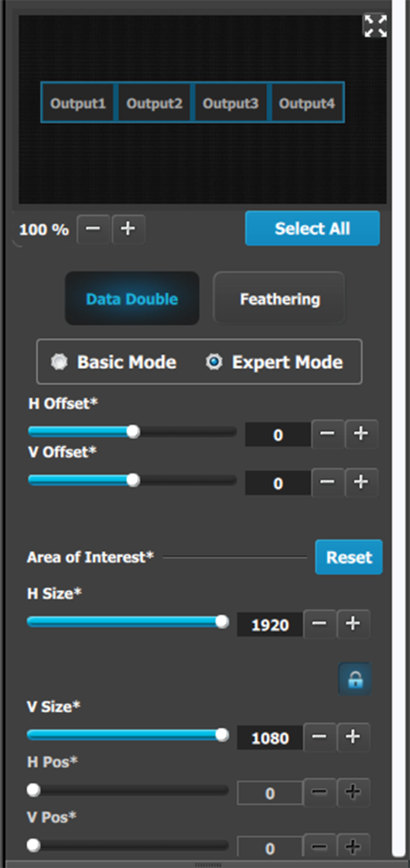Image resolution: width=410 pixels, height=868 pixels.
Task: Zoom out preview with minus icon
Action: point(93,230)
